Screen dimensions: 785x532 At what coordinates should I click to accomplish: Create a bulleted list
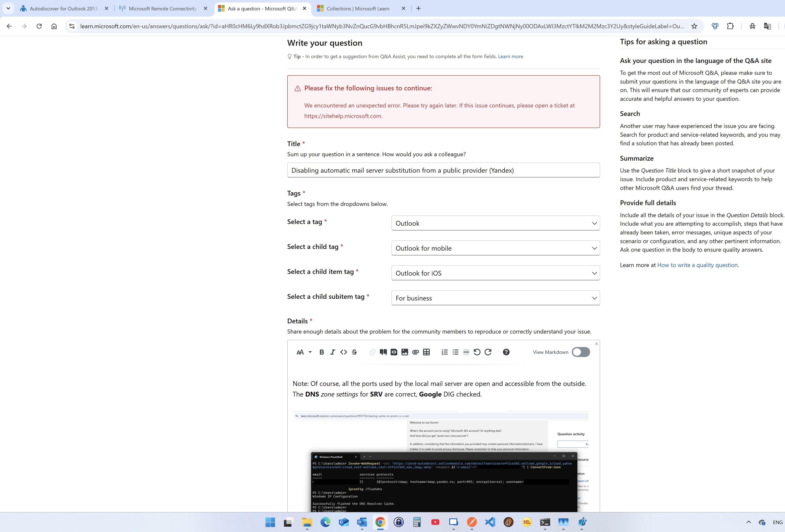(455, 352)
